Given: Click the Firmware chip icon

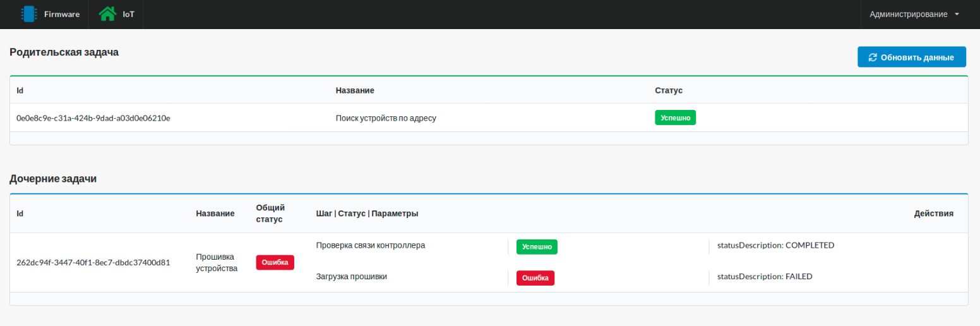Looking at the screenshot, I should click(x=28, y=14).
